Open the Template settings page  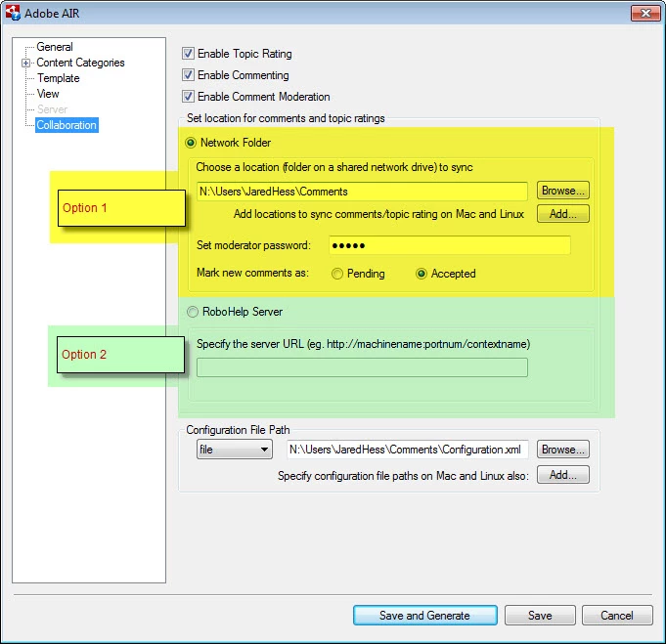tap(59, 78)
